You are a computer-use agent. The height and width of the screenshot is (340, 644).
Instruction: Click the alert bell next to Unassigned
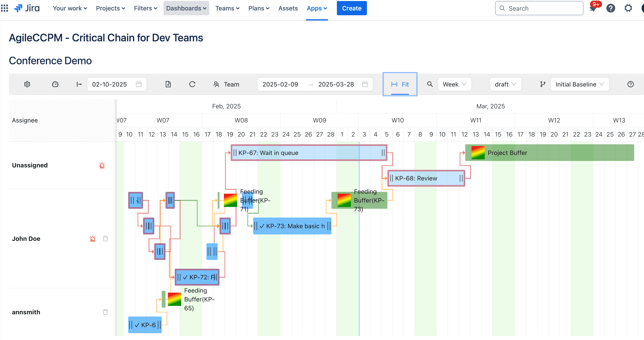(x=102, y=165)
